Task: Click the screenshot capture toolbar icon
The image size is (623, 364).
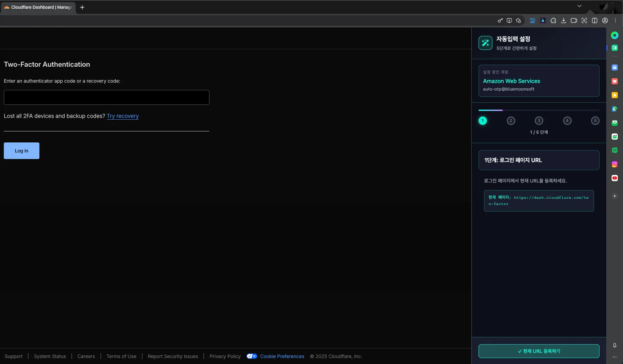Action: [584, 20]
